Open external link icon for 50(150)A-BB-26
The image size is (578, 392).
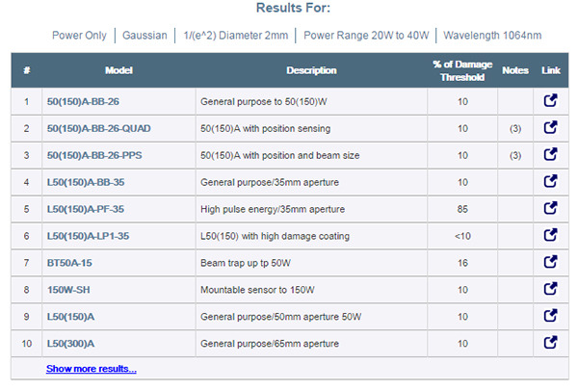pos(550,100)
